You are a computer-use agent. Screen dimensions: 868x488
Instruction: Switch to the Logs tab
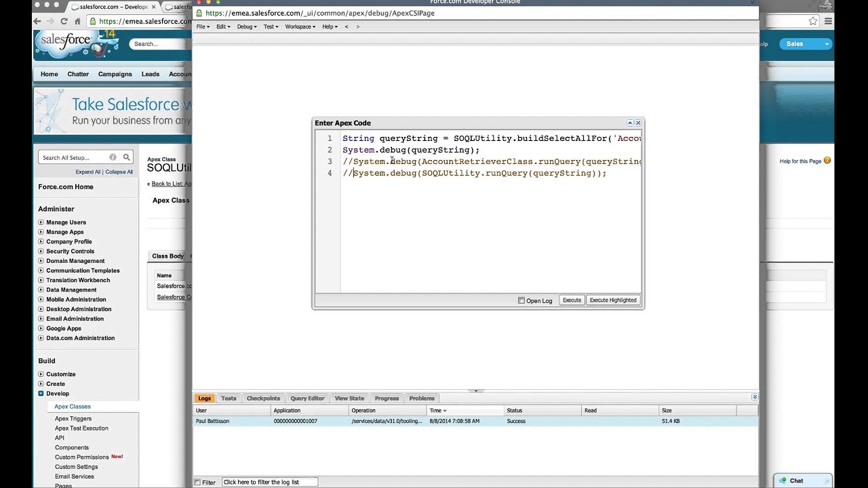[x=204, y=399]
